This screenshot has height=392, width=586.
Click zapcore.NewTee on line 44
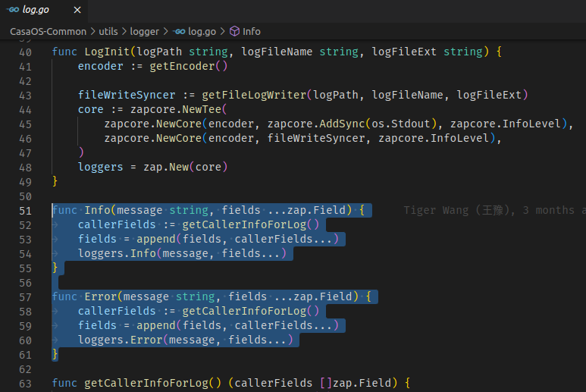click(x=176, y=109)
